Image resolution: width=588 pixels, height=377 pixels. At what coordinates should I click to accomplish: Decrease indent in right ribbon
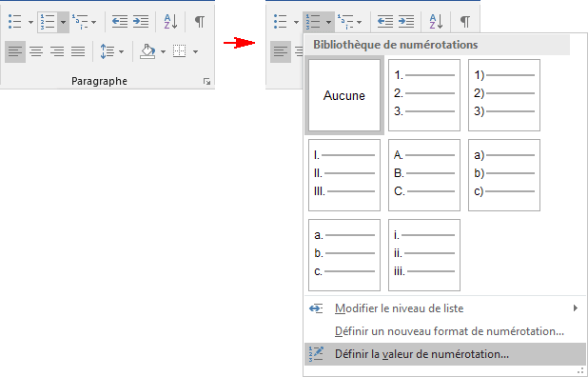(385, 22)
